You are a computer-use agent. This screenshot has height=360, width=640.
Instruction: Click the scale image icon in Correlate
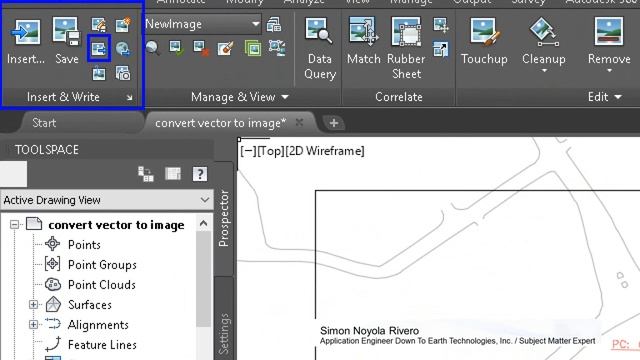point(441,49)
